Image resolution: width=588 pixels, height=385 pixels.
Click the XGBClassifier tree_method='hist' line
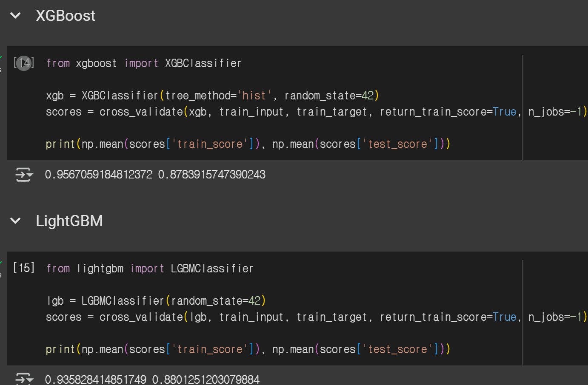tap(212, 96)
